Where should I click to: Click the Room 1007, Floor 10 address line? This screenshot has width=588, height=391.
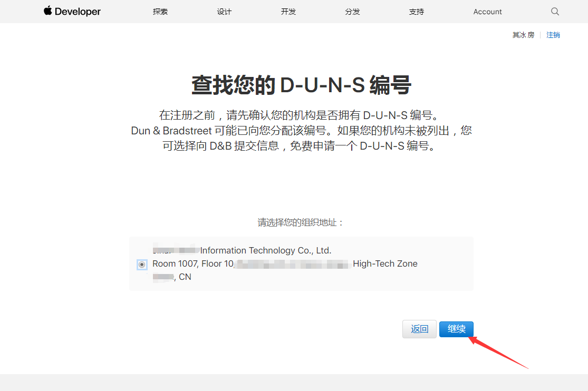point(193,263)
